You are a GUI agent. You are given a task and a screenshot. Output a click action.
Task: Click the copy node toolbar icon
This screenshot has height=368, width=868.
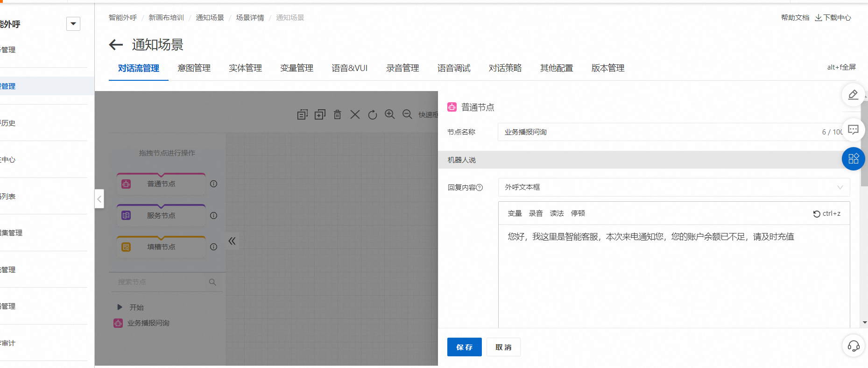click(303, 114)
